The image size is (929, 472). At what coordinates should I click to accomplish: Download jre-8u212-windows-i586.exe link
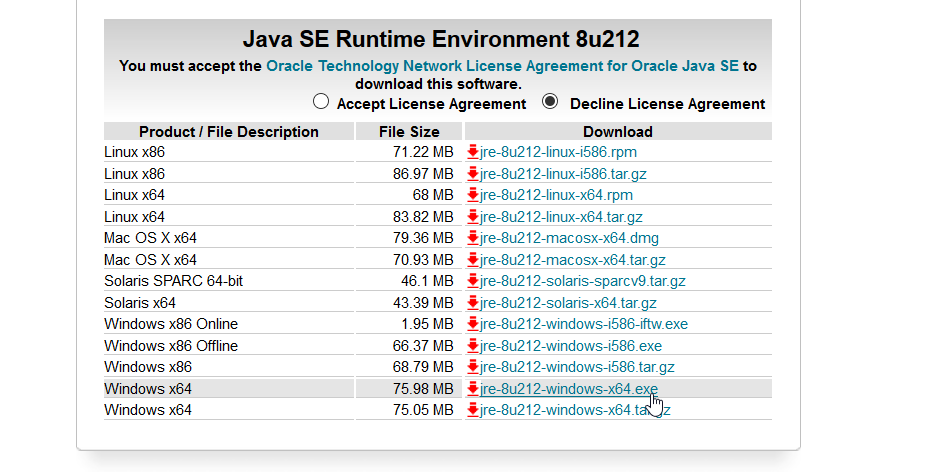tap(571, 346)
